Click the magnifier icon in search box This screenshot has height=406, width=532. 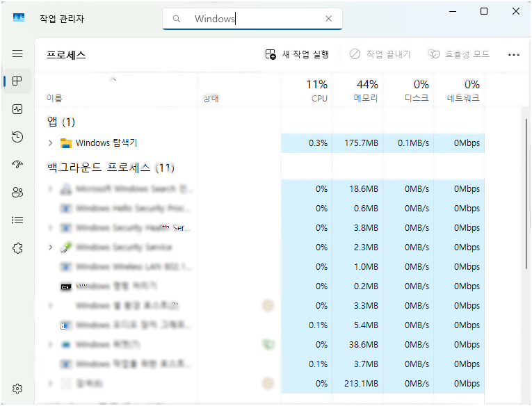177,19
